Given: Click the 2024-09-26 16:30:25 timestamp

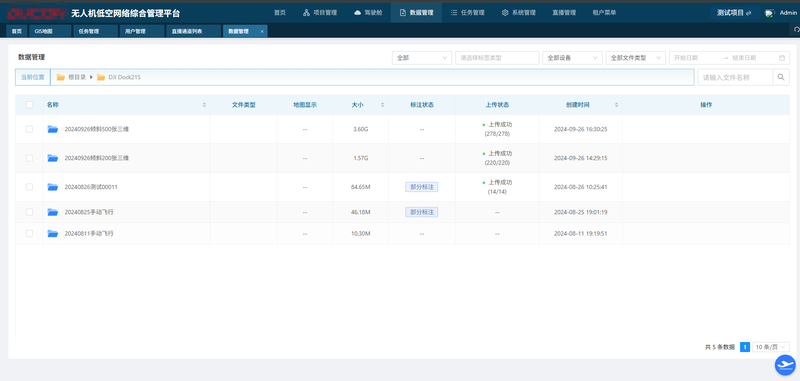Looking at the screenshot, I should [x=581, y=129].
